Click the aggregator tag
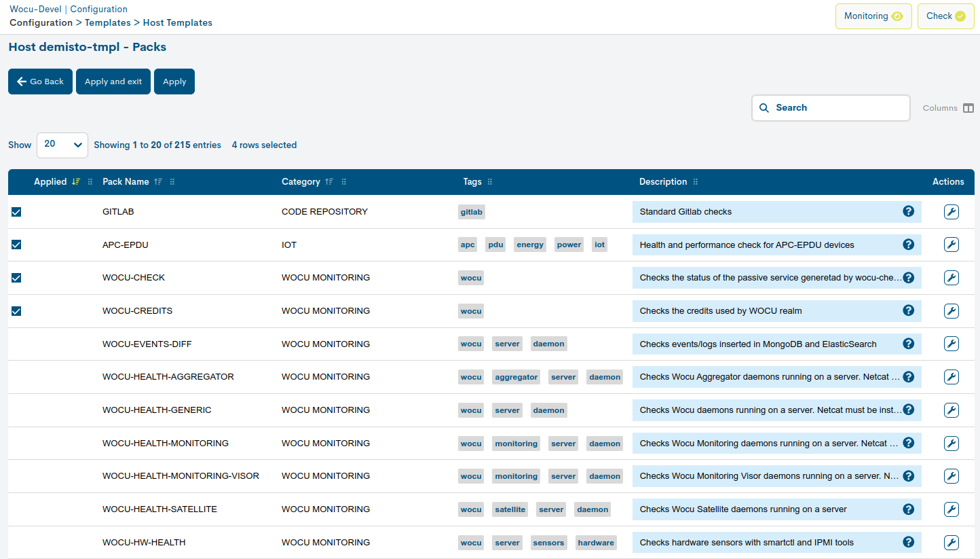This screenshot has height=559, width=980. point(516,377)
